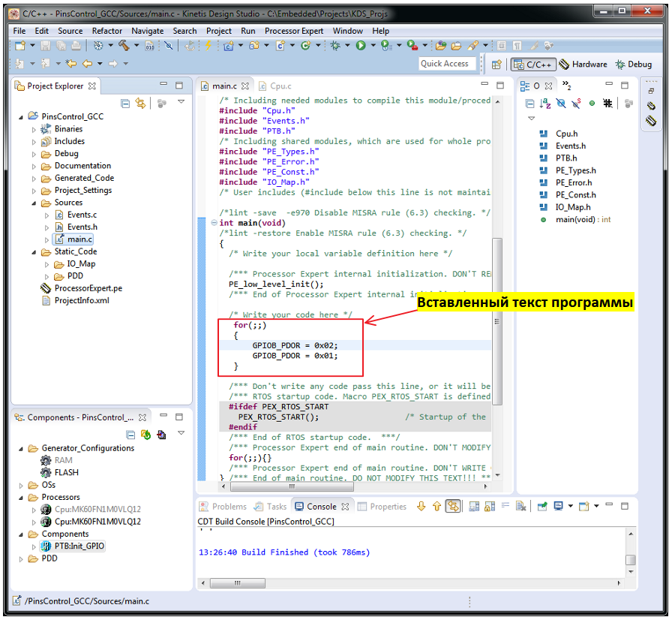The image size is (672, 620).
Task: Switch to the Properties tab
Action: click(382, 507)
